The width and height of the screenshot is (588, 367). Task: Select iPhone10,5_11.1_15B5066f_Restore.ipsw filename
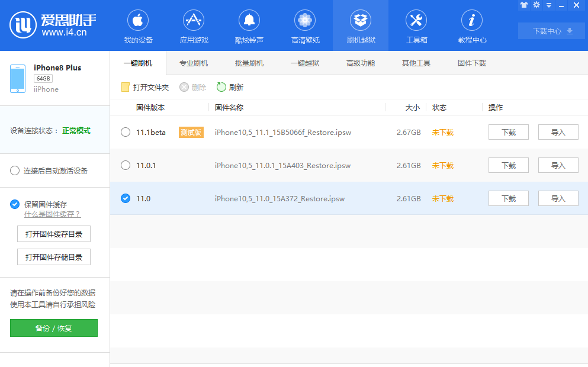click(283, 133)
